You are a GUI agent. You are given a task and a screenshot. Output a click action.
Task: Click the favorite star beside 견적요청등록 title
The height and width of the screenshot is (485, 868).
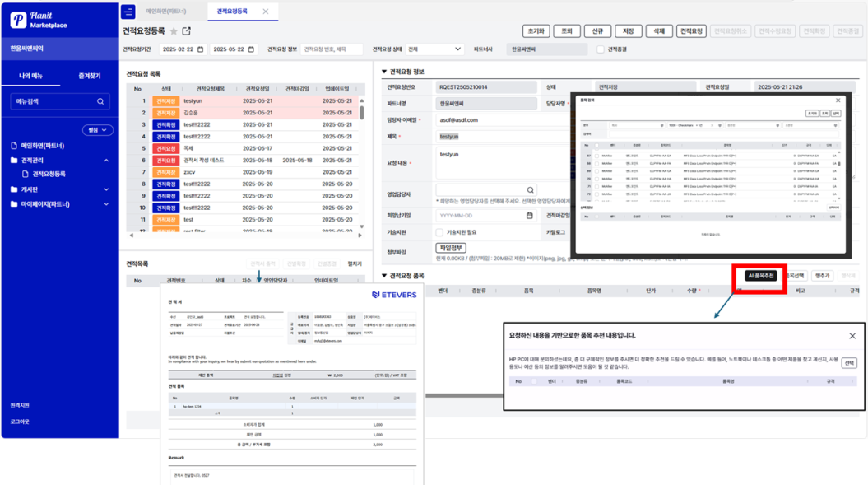[x=174, y=31]
